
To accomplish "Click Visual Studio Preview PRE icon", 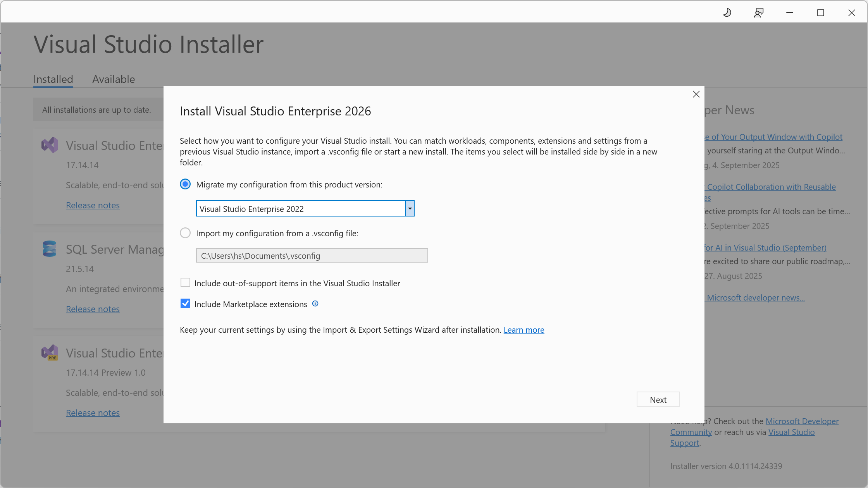I will tap(50, 352).
